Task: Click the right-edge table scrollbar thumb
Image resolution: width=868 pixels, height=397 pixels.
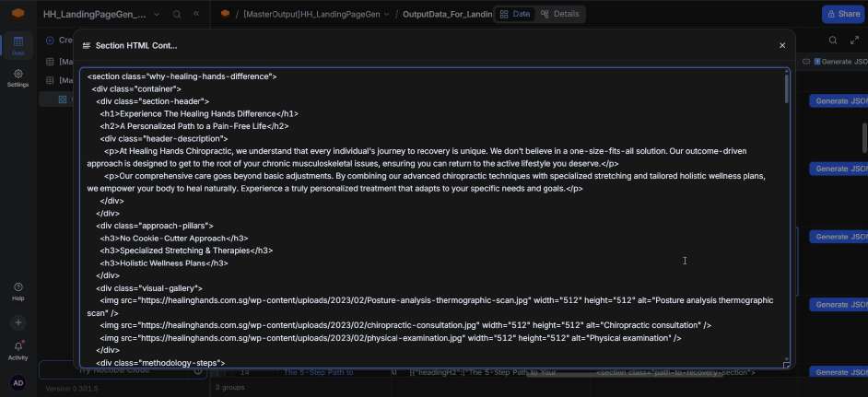Action: click(x=864, y=137)
